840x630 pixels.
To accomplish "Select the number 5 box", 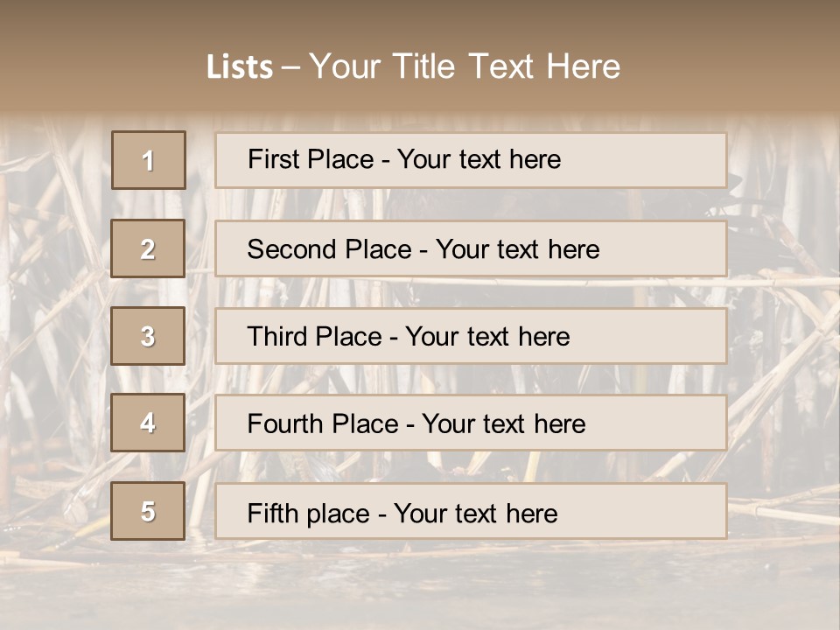I will click(148, 511).
